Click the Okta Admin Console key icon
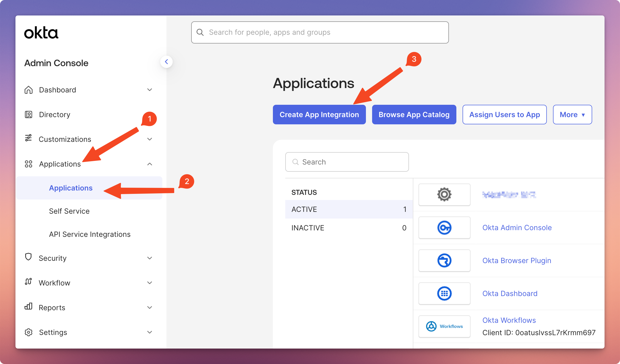The height and width of the screenshot is (364, 620). [x=444, y=228]
